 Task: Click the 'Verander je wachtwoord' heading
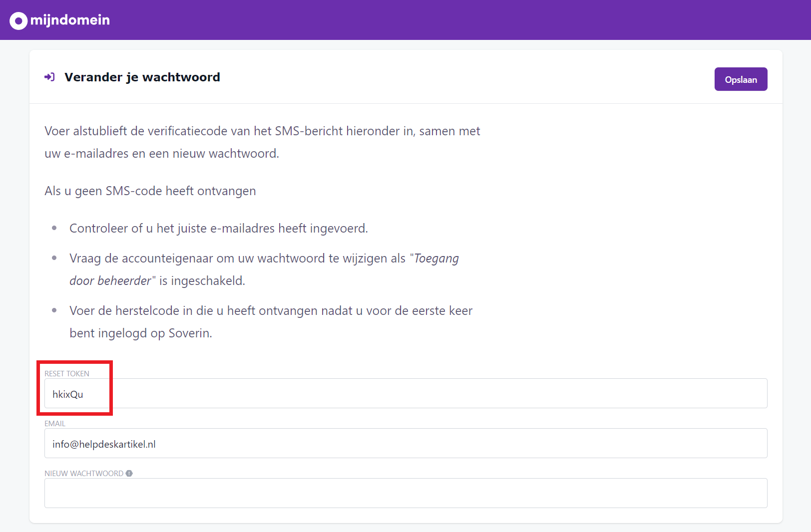142,77
